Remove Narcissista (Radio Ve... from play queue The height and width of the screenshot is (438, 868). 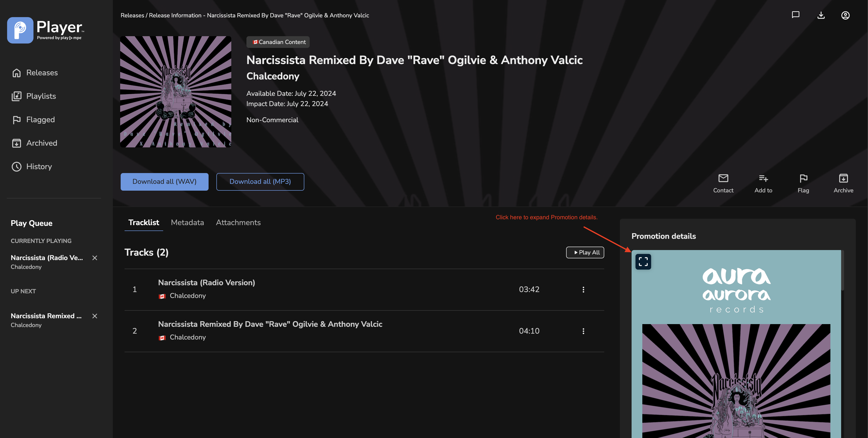pos(95,258)
